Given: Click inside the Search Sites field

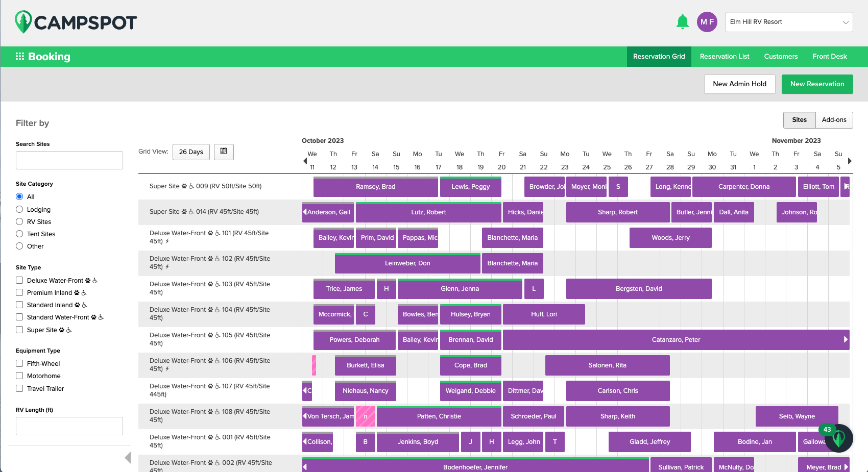Looking at the screenshot, I should click(69, 160).
